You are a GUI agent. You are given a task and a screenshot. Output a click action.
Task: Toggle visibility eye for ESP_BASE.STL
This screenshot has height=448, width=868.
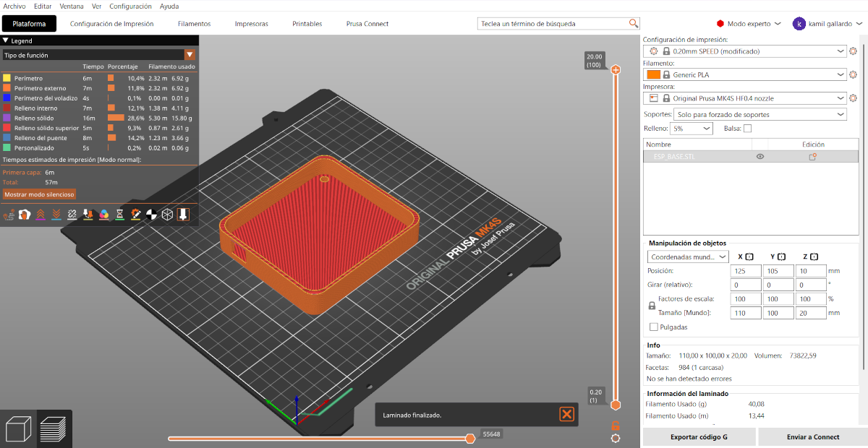(x=760, y=156)
